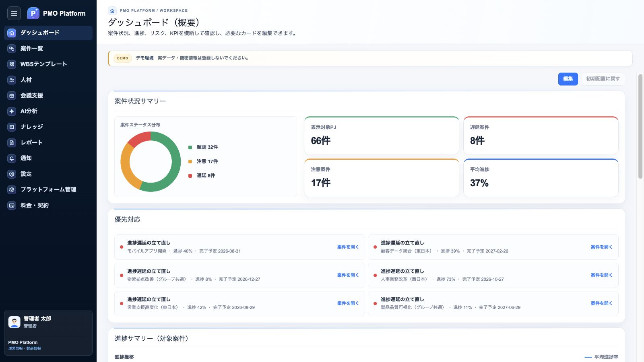Toggle the hamburger sidebar menu button
Screen dimensions: 644x362
pyautogui.click(x=14, y=13)
